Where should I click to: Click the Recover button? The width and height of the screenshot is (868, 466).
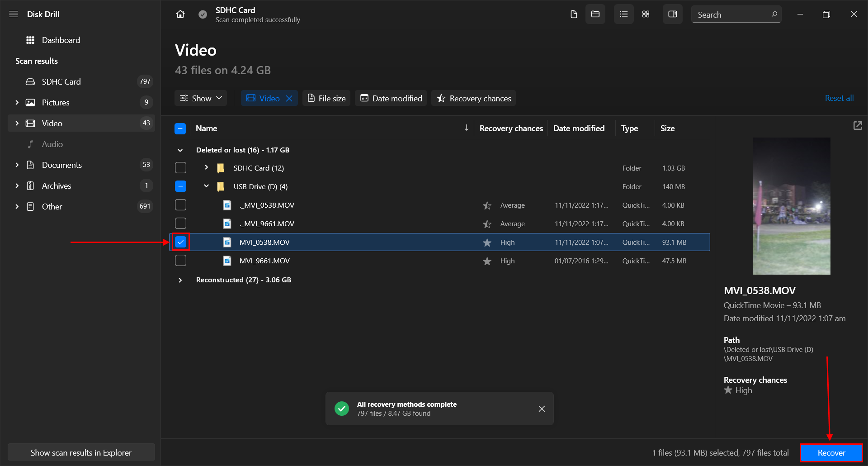831,453
